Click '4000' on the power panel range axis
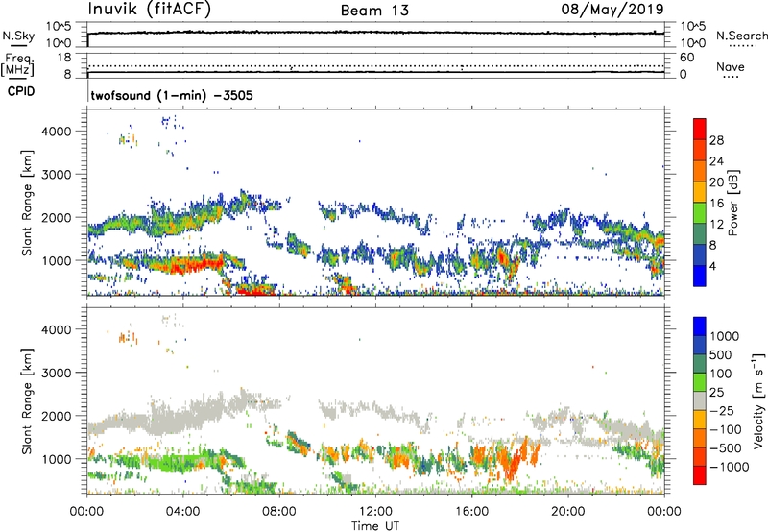The height and width of the screenshot is (532, 768). 56,132
